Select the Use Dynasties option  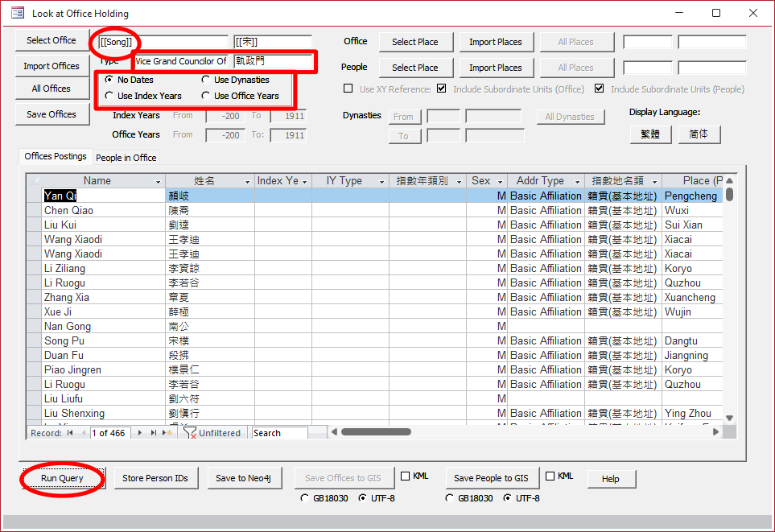pyautogui.click(x=206, y=80)
